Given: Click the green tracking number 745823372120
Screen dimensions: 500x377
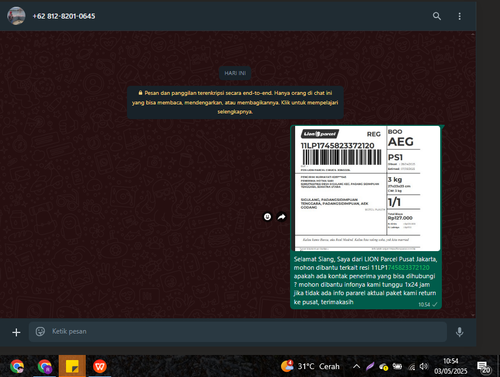Looking at the screenshot, I should point(409,268).
